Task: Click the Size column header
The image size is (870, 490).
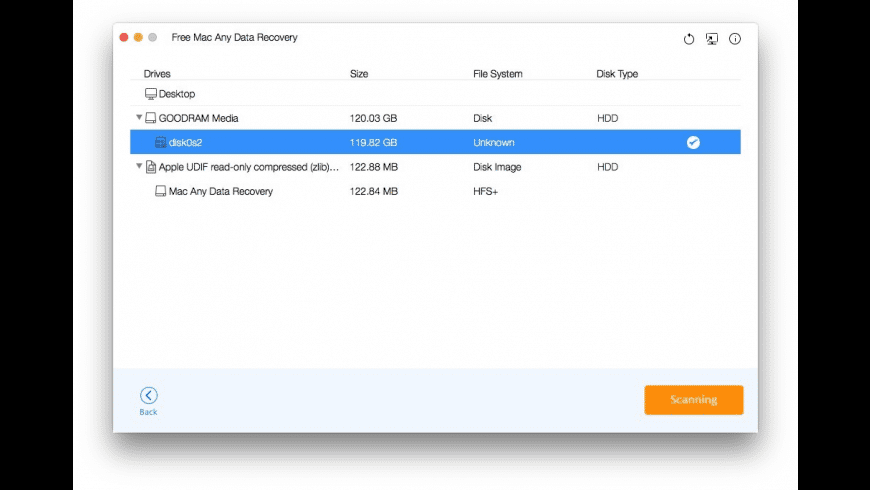Action: (x=359, y=74)
